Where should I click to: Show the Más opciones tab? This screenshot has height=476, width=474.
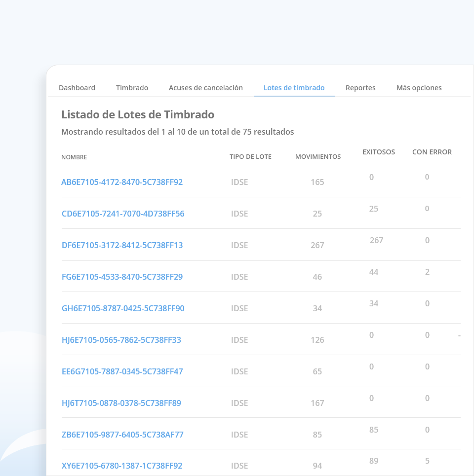click(419, 88)
